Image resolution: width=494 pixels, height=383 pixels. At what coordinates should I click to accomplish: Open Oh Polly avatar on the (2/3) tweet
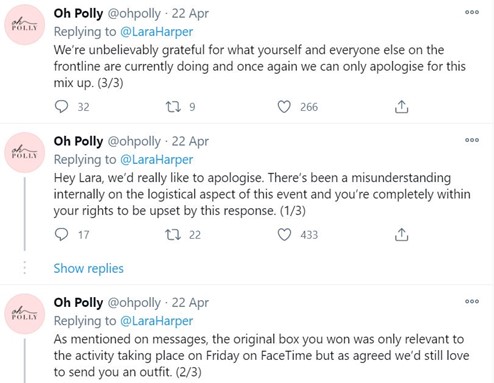tap(24, 314)
